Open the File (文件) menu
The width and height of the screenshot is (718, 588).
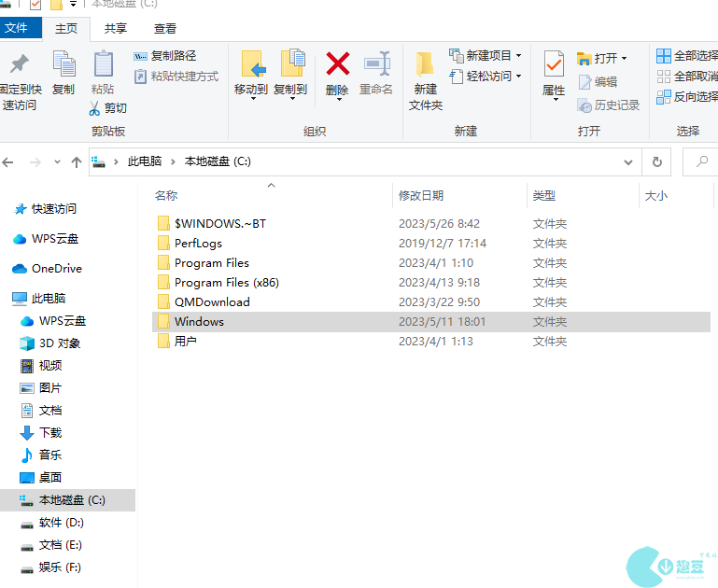pyautogui.click(x=17, y=29)
